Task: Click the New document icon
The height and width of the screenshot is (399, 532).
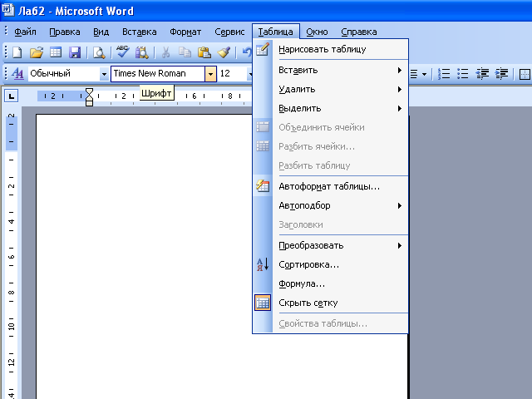Action: (17, 52)
